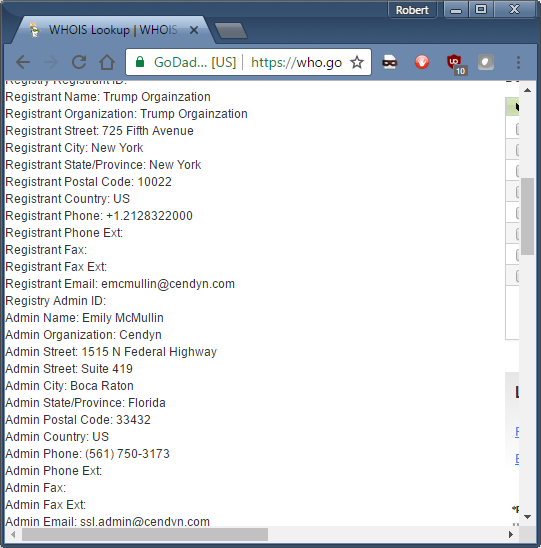Bookmark this page with the star
The height and width of the screenshot is (548, 541).
click(357, 62)
